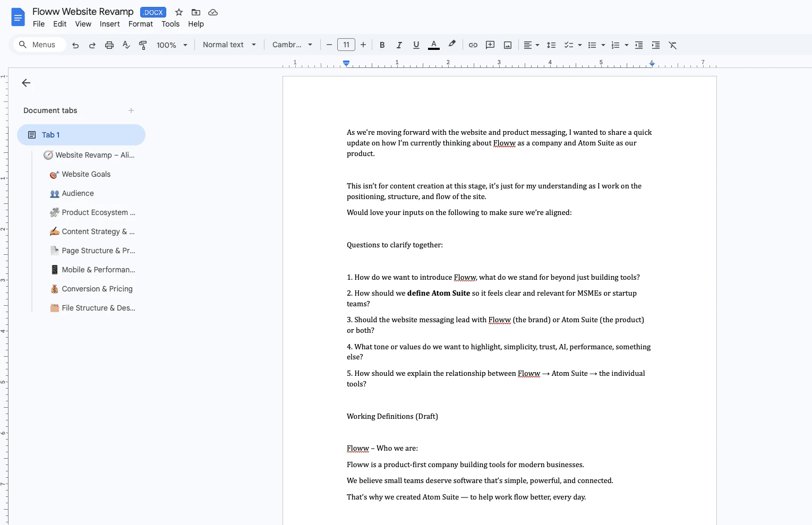Jump to the Product Ecosystem outline heading
The width and height of the screenshot is (812, 525).
(x=92, y=212)
